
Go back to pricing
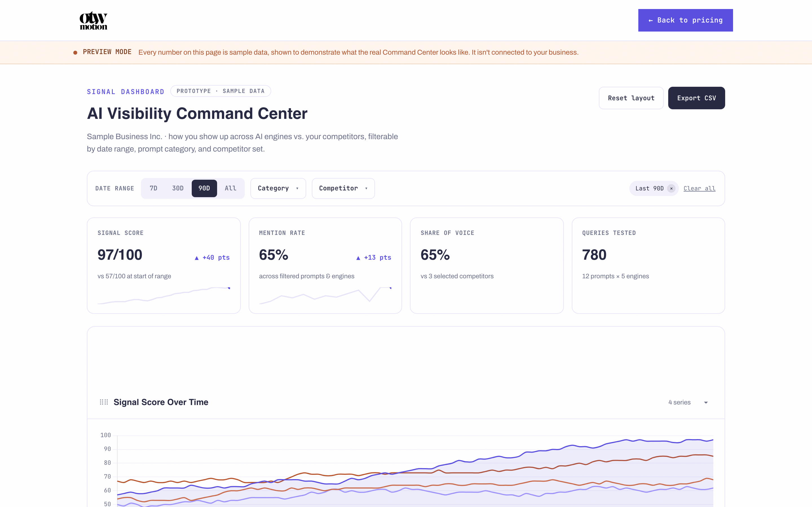[685, 21]
